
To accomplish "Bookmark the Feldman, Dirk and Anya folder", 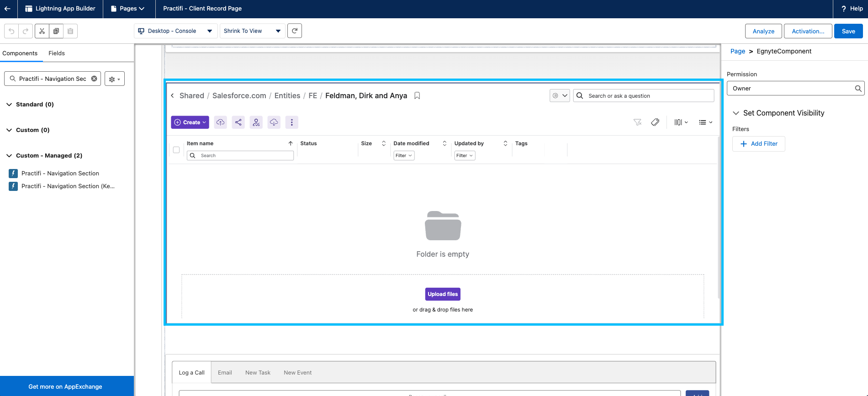I will (x=417, y=96).
